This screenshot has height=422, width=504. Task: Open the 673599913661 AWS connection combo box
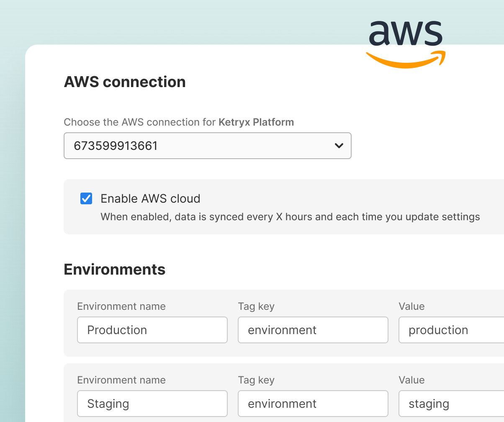coord(208,146)
